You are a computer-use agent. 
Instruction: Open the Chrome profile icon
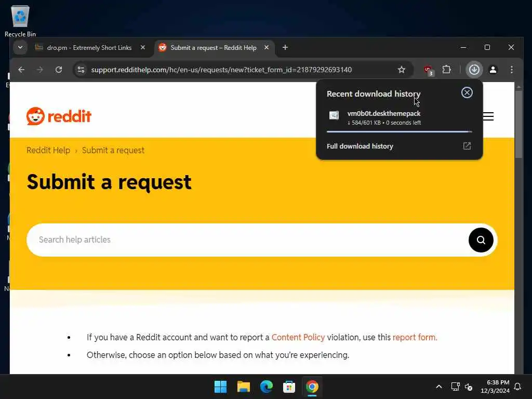493,70
